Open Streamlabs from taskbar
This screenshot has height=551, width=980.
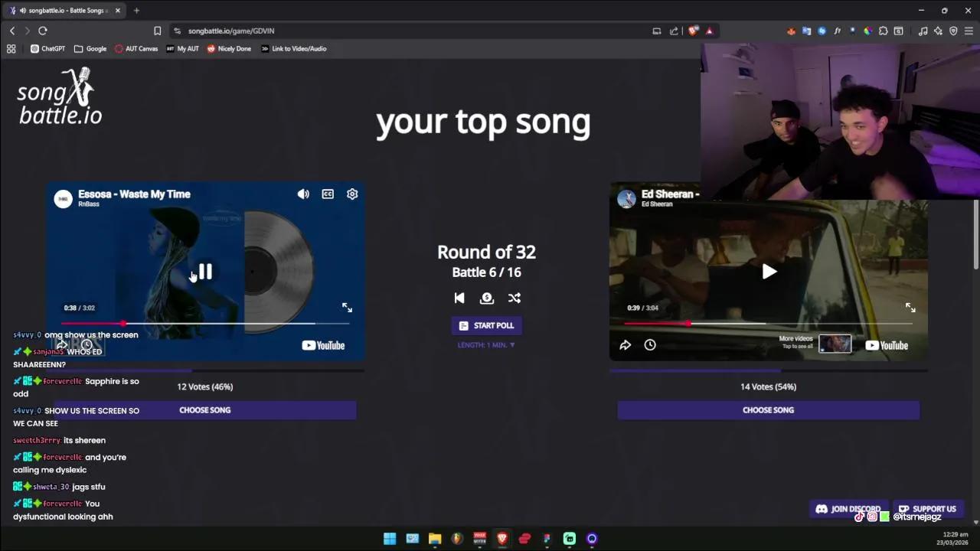(570, 539)
